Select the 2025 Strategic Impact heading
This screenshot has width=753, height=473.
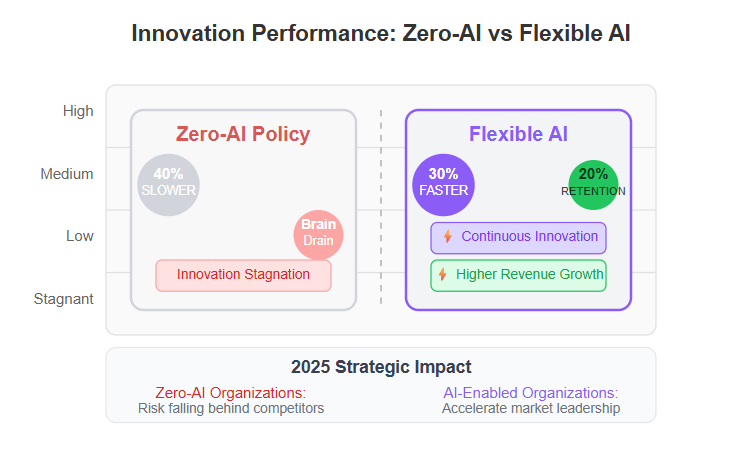click(x=381, y=367)
